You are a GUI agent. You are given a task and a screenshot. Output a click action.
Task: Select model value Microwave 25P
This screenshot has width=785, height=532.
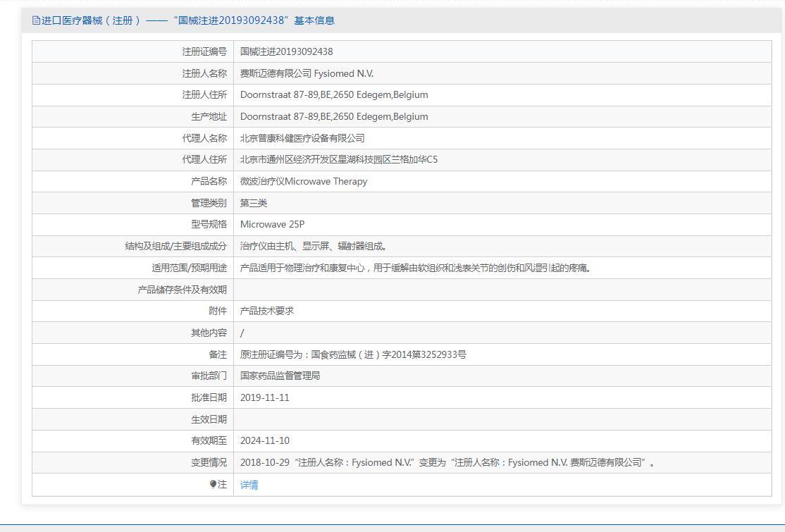(272, 224)
